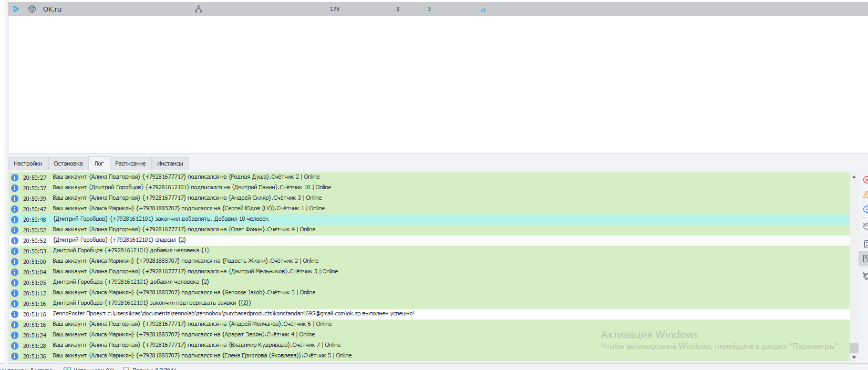
Task: Click the 20:50:27 timestamp in the log
Action: 35,178
